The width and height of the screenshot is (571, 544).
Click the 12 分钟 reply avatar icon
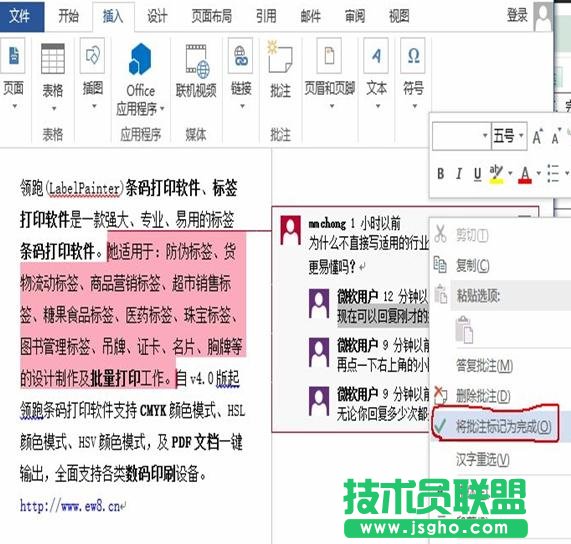(x=319, y=304)
